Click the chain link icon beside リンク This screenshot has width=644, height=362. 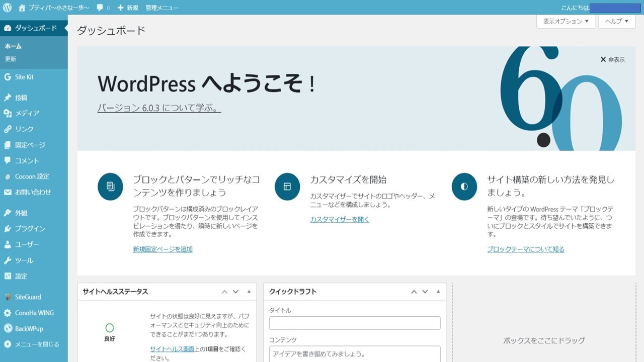pyautogui.click(x=8, y=129)
